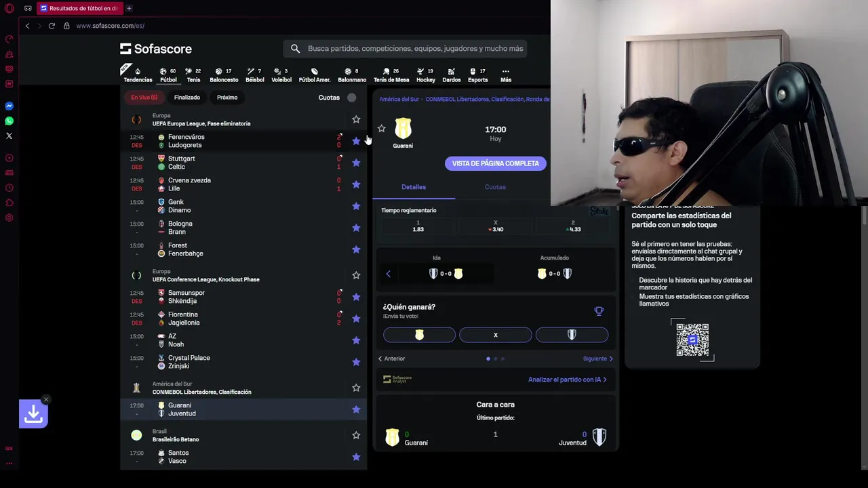Select the Esports tab
This screenshot has width=868, height=488.
tap(477, 75)
